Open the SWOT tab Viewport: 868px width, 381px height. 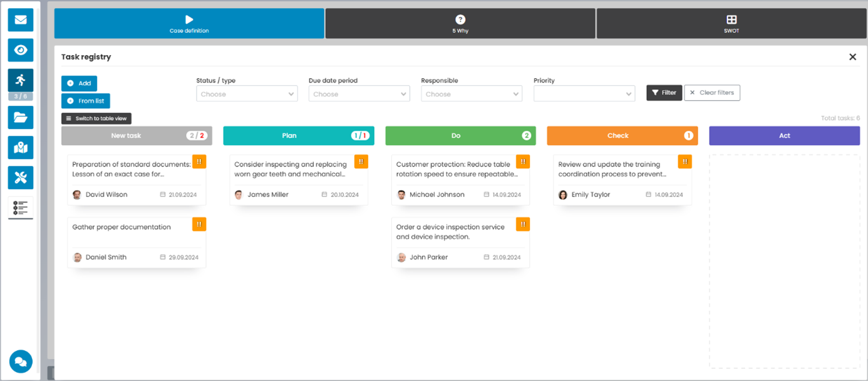click(x=731, y=23)
